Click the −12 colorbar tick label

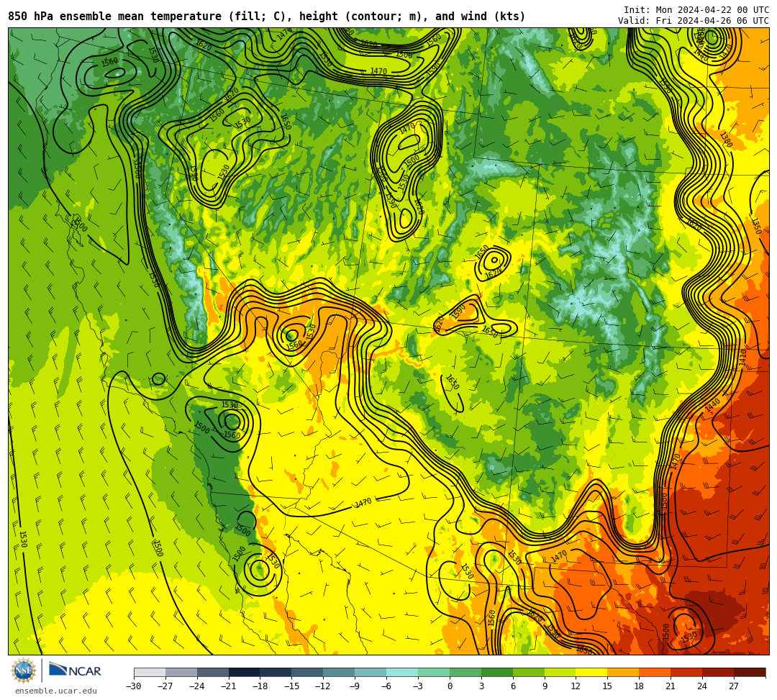click(323, 686)
